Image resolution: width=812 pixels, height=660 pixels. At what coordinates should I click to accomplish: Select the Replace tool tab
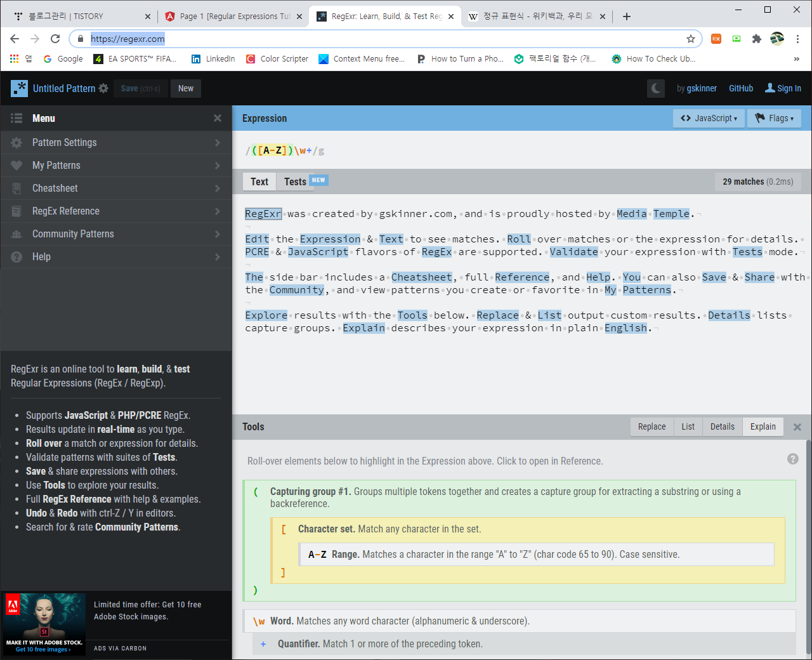[652, 426]
